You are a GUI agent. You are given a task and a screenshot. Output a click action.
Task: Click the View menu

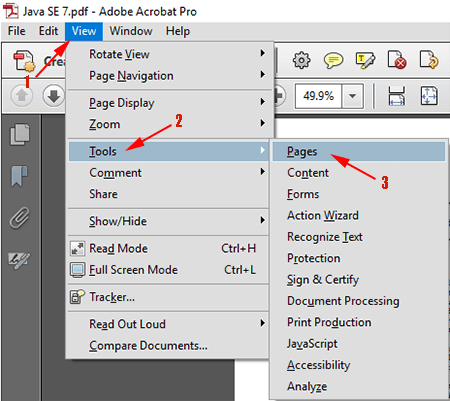pyautogui.click(x=84, y=31)
